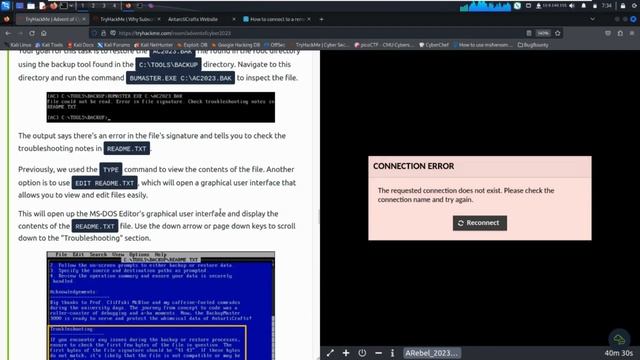Open the BUMASTER.EXE terminal output screenshot
The width and height of the screenshot is (640, 360).
pos(160,107)
